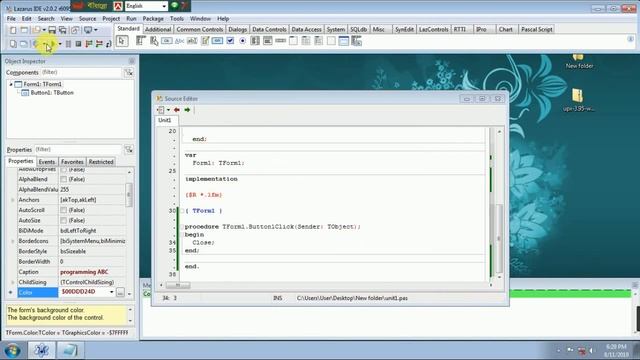Screen dimensions: 640x360
Task: Toggle the AutoScroll checkbox
Action: 64,210
